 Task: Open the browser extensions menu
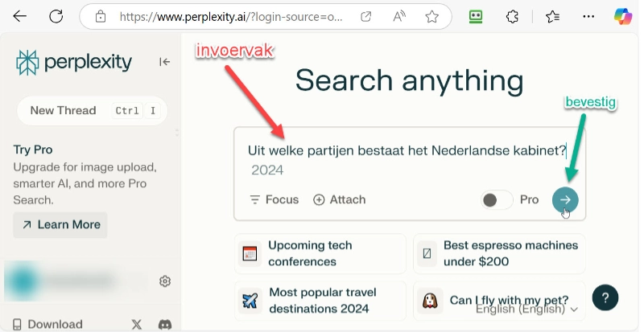click(512, 16)
